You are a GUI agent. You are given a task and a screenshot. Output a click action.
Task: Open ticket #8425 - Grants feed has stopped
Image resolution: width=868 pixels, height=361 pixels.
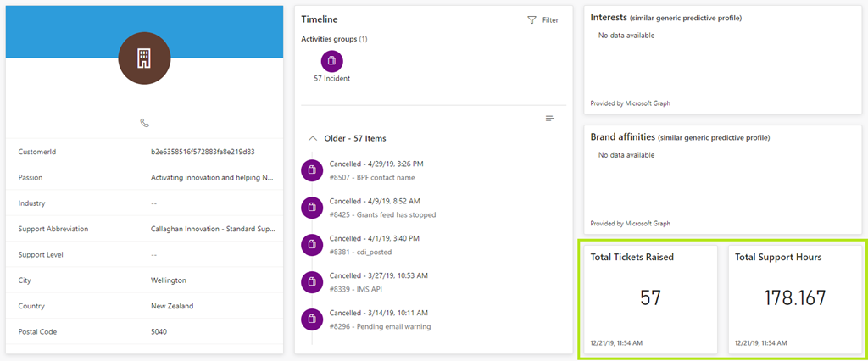tap(382, 215)
